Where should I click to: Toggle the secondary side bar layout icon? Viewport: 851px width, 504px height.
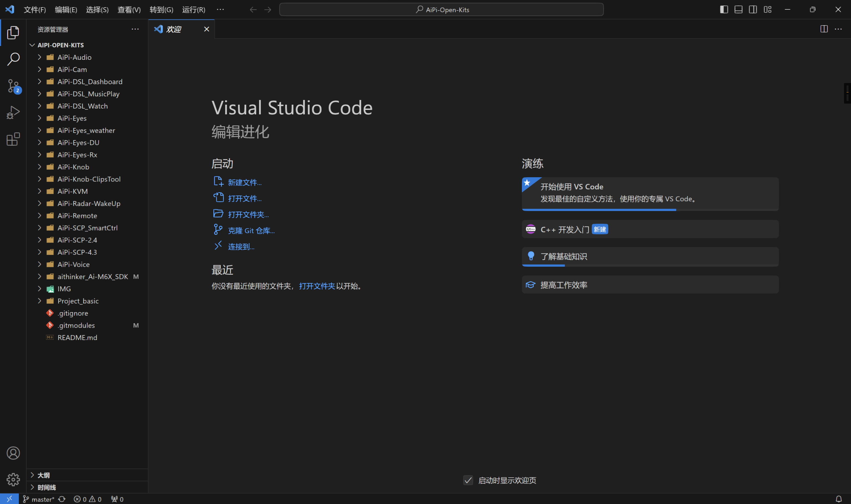point(753,9)
